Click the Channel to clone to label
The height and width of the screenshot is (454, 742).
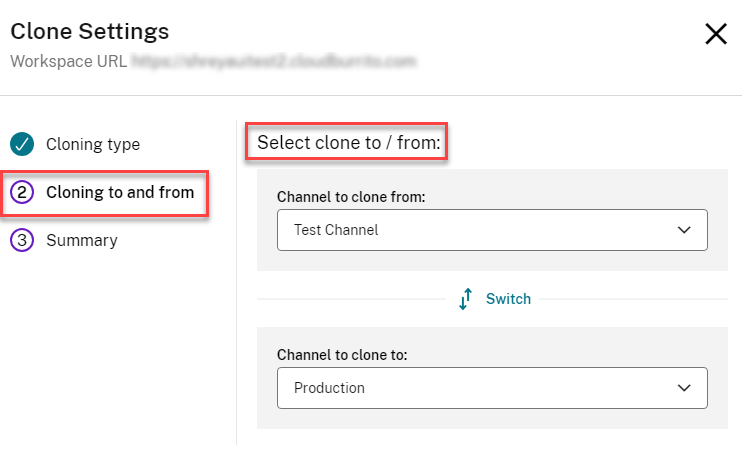(343, 355)
